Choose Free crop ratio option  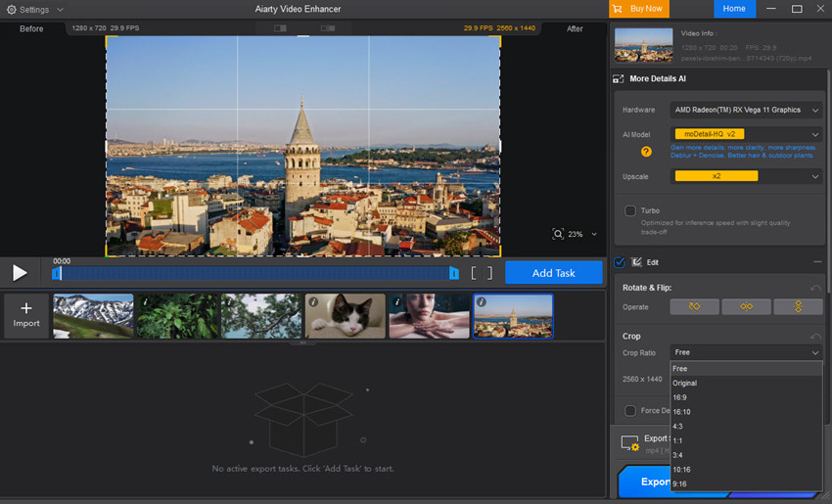(746, 369)
